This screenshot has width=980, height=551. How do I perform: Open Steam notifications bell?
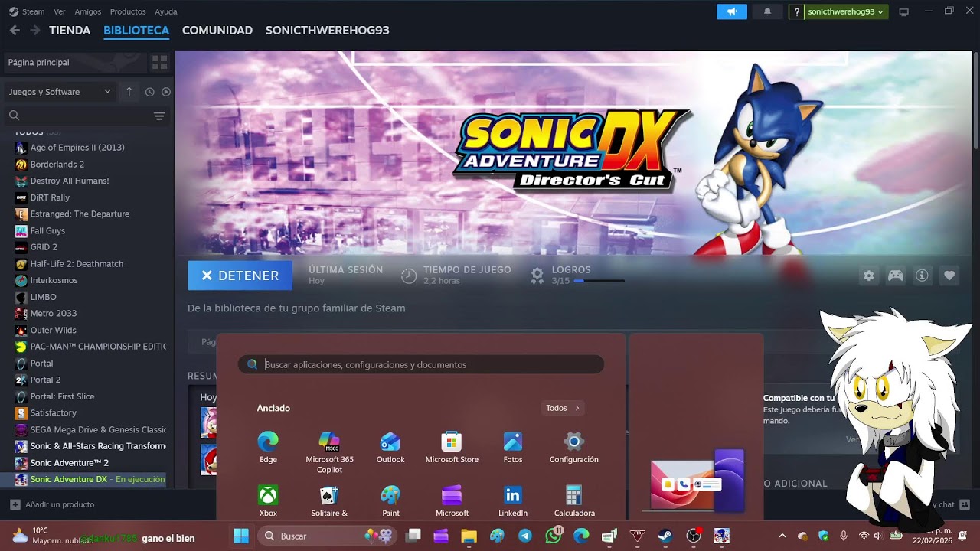(767, 11)
